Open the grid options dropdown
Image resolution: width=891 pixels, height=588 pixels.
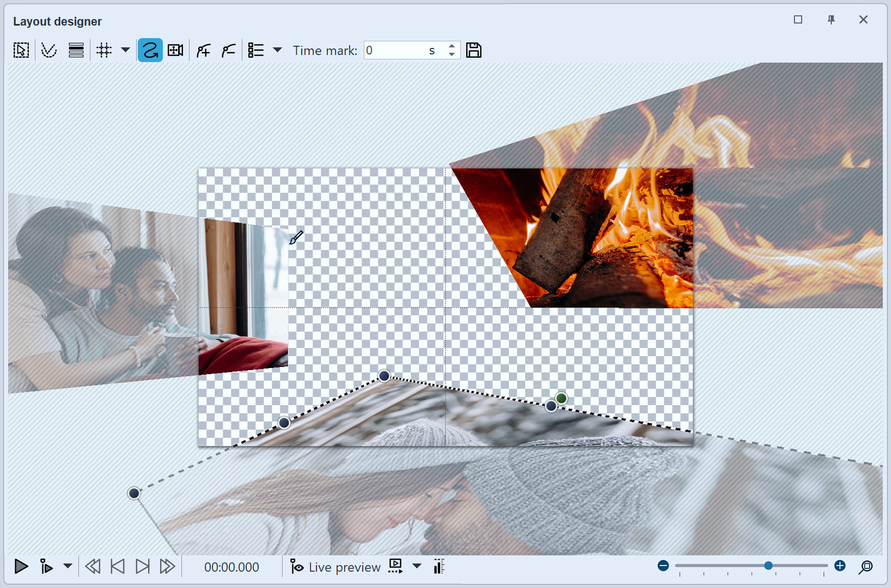pyautogui.click(x=125, y=50)
